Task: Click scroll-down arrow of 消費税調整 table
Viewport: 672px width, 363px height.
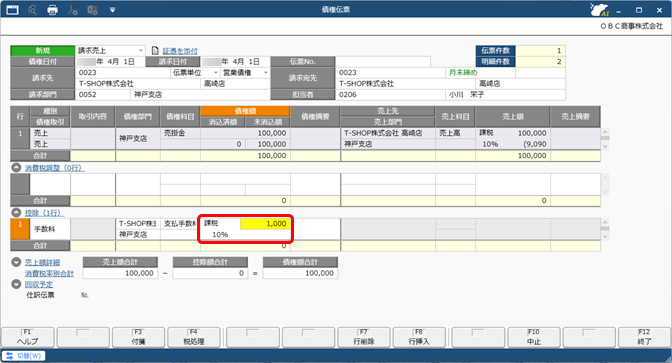Action: point(605,191)
